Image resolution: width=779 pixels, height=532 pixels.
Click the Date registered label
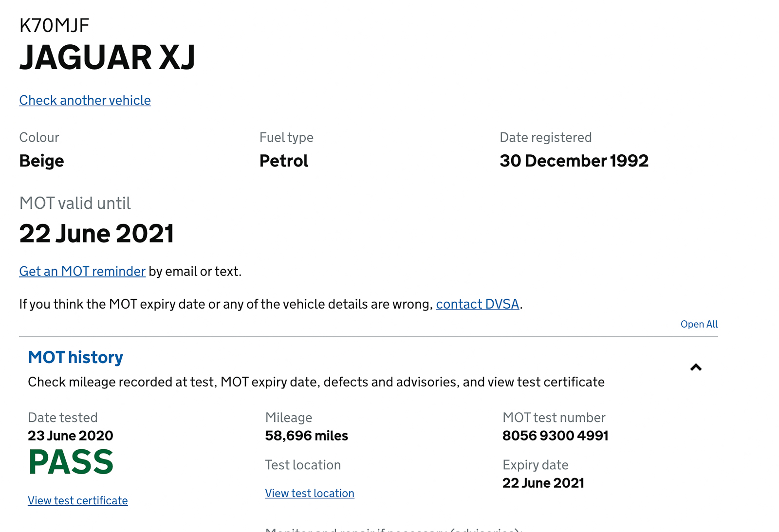(x=546, y=137)
